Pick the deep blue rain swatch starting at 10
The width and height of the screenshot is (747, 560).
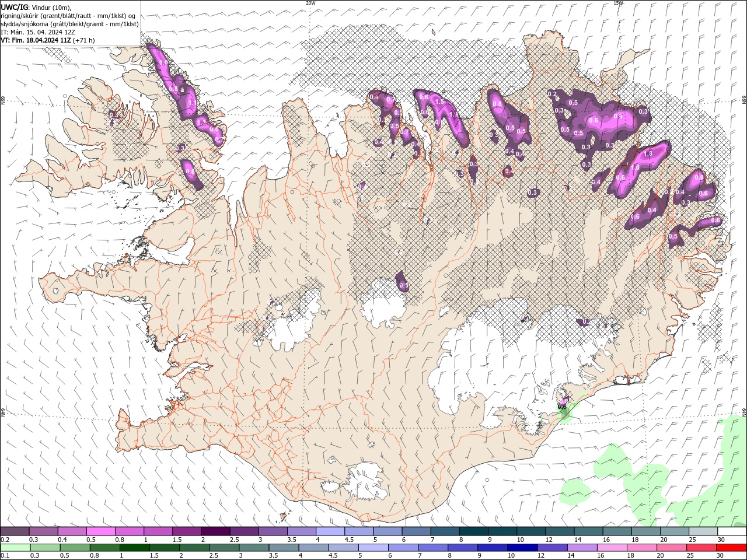point(522,548)
